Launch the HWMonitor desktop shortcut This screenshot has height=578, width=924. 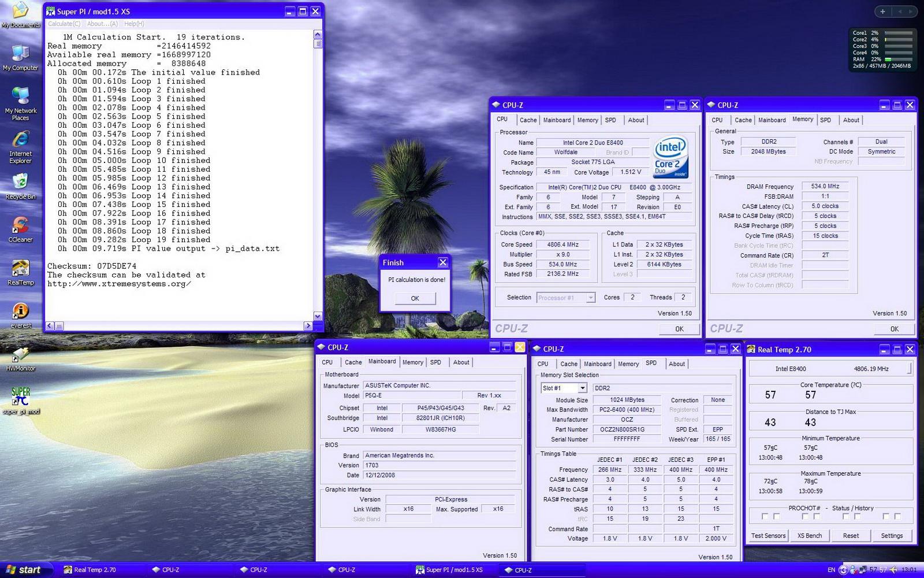click(21, 358)
